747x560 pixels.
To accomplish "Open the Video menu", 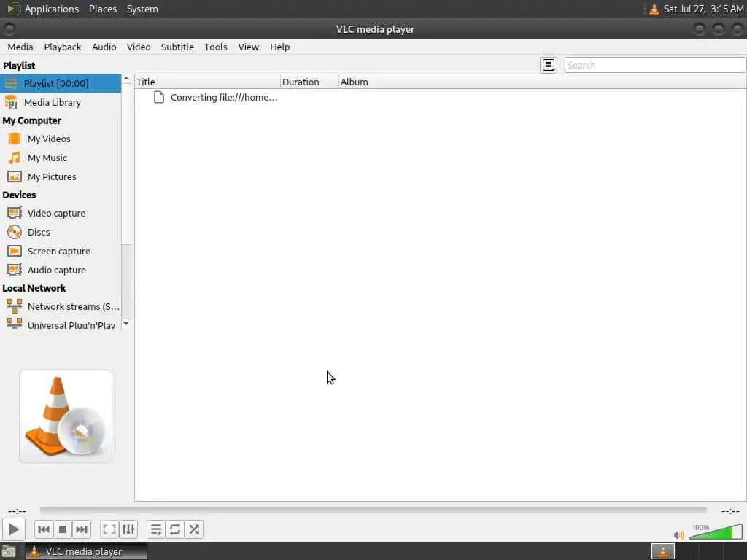I will [x=139, y=47].
